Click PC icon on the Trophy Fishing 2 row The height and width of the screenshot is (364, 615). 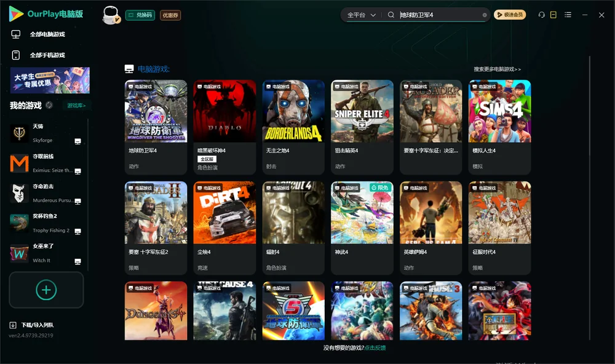[77, 231]
